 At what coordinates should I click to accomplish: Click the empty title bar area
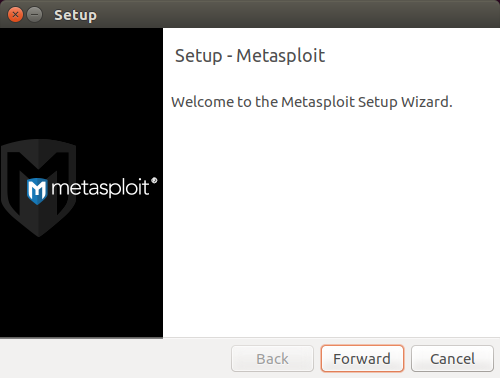pyautogui.click(x=297, y=14)
